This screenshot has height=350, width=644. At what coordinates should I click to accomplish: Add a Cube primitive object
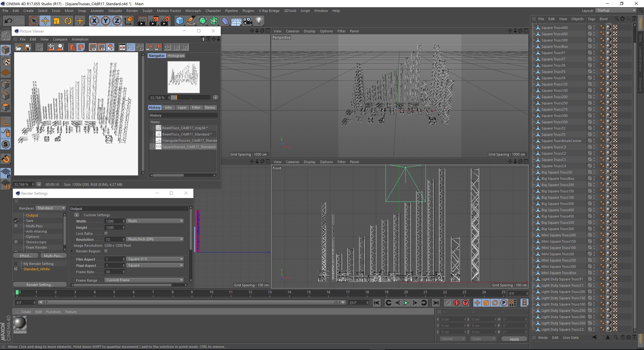pyautogui.click(x=180, y=21)
